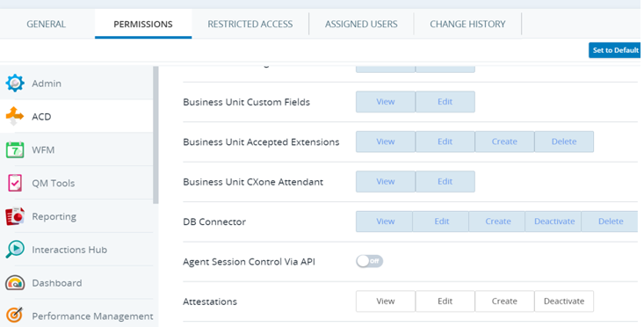Click the ACD orange arrows icon
Screen dimensions: 644x327
click(15, 116)
